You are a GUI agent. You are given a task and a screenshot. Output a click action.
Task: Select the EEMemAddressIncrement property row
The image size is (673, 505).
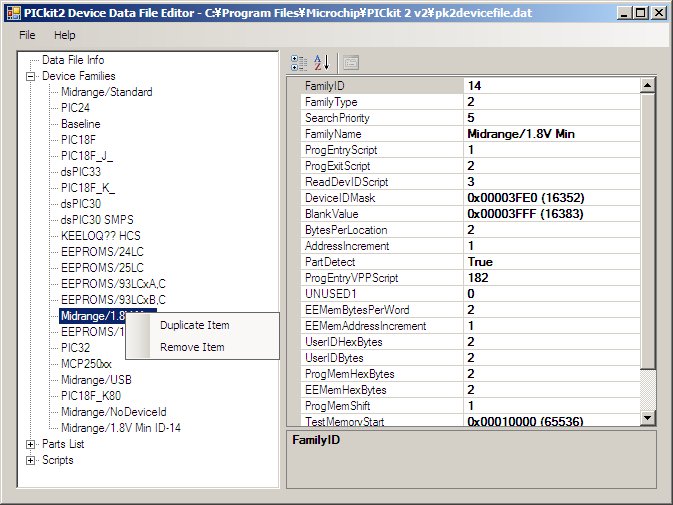point(470,326)
